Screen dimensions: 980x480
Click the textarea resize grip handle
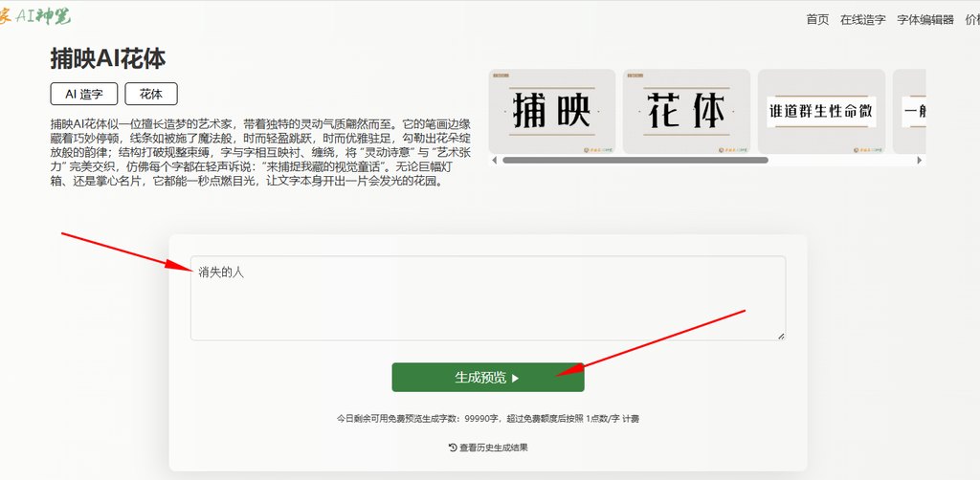pyautogui.click(x=781, y=336)
